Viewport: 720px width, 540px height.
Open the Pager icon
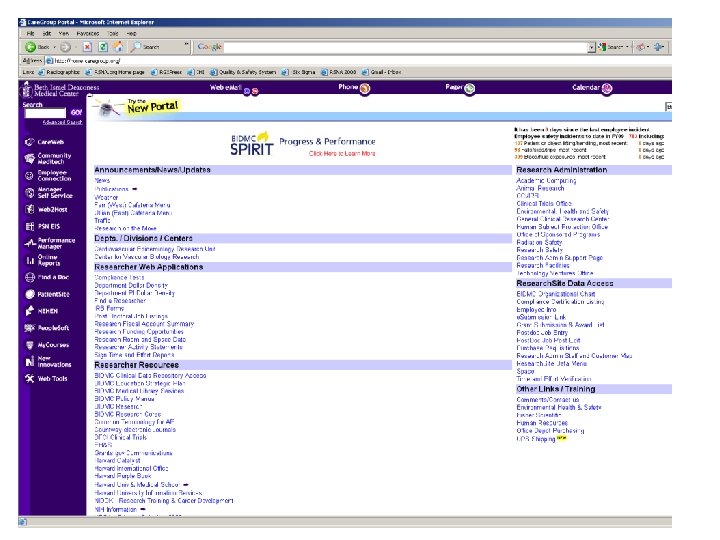click(469, 88)
